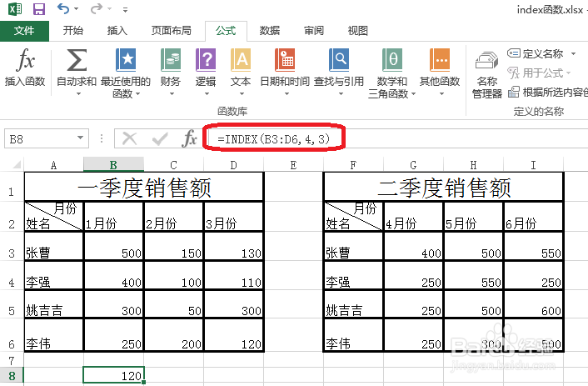588x386 pixels.
Task: Open the 财务 functions menu
Action: [x=171, y=72]
